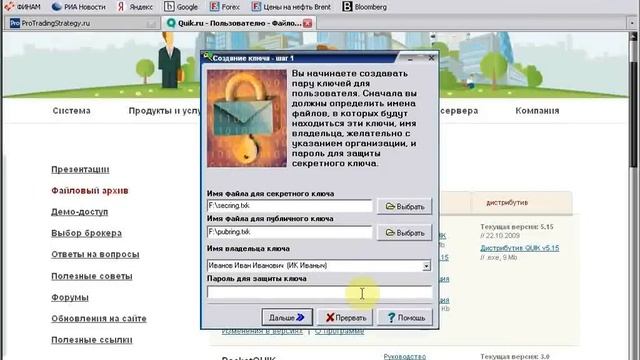Open the РИА Новости bookmark

click(x=79, y=7)
